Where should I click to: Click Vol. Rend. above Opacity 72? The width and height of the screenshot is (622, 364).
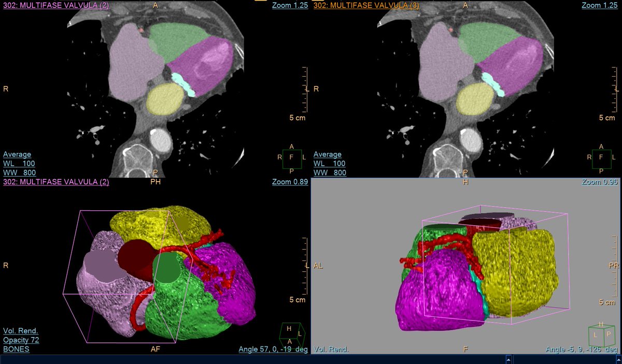point(20,331)
